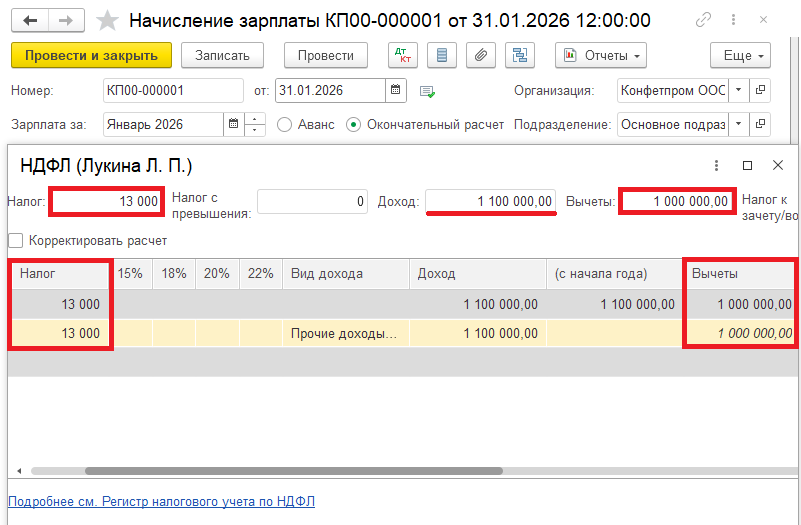
Task: Click the date field 31.01.2026
Action: click(331, 90)
